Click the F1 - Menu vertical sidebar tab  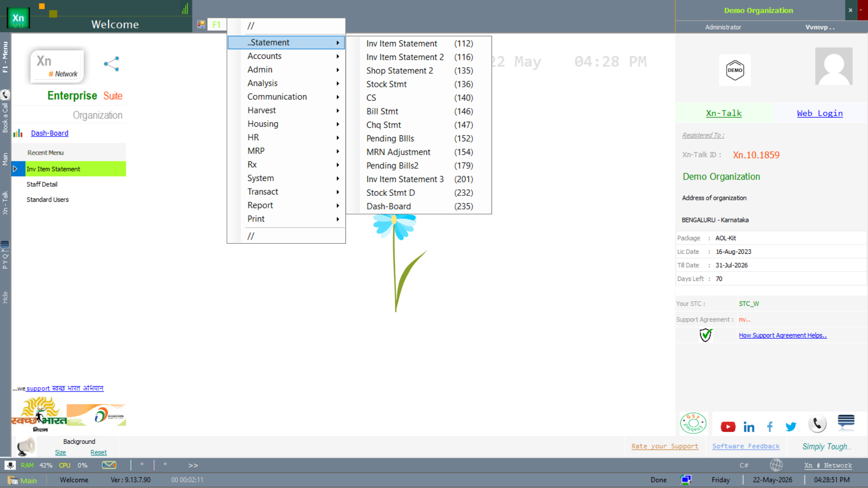click(5, 57)
